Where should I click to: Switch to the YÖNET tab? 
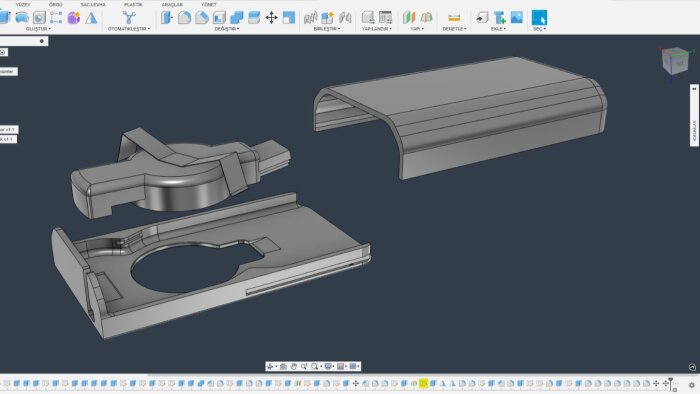[208, 4]
